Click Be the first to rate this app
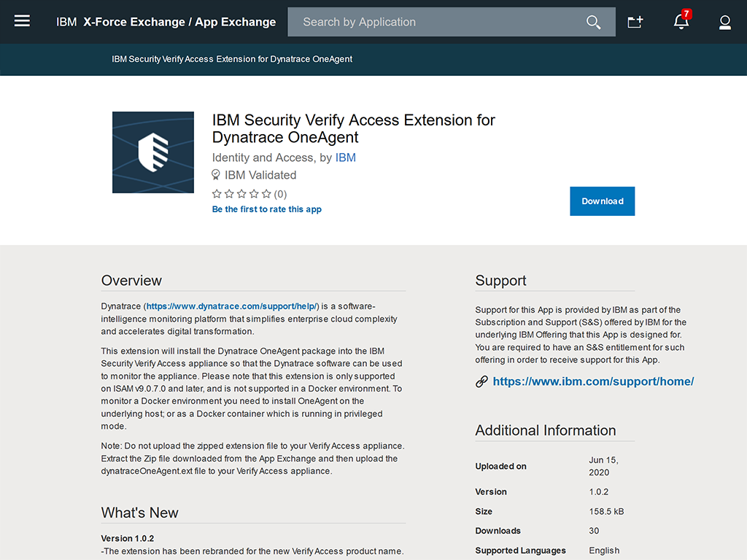Viewport: 747px width, 560px height. click(x=267, y=209)
